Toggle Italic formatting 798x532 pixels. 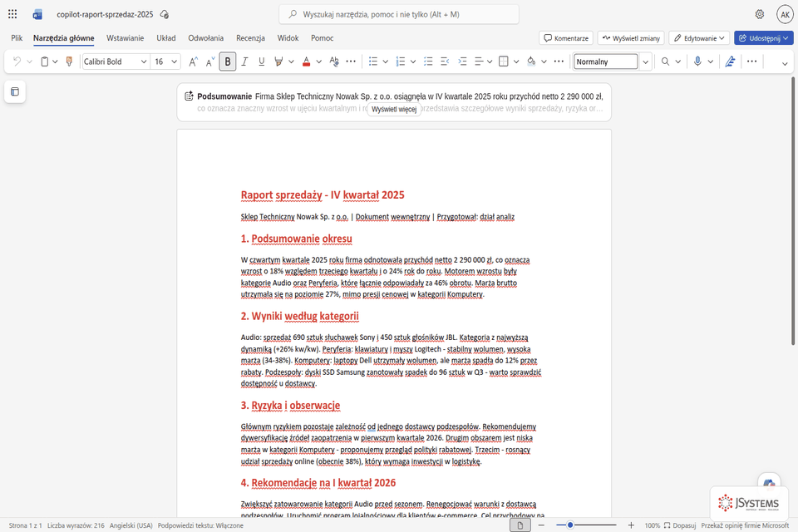tap(244, 62)
